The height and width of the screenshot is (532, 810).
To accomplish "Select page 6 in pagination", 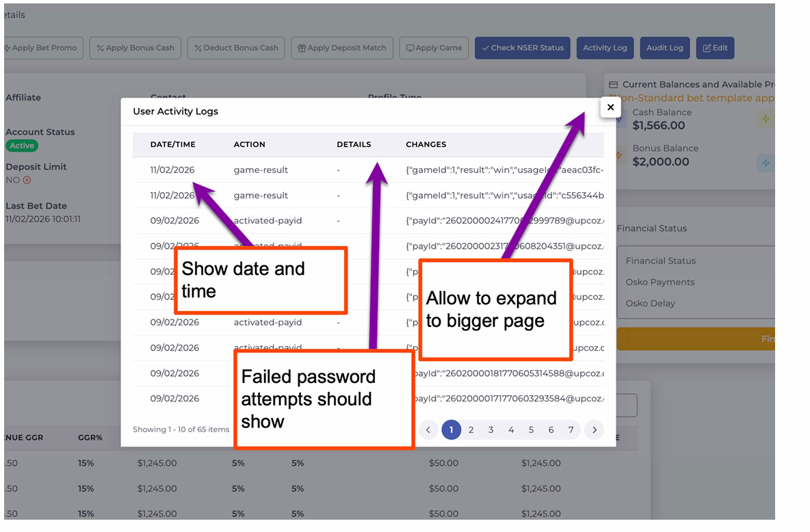I will click(551, 429).
